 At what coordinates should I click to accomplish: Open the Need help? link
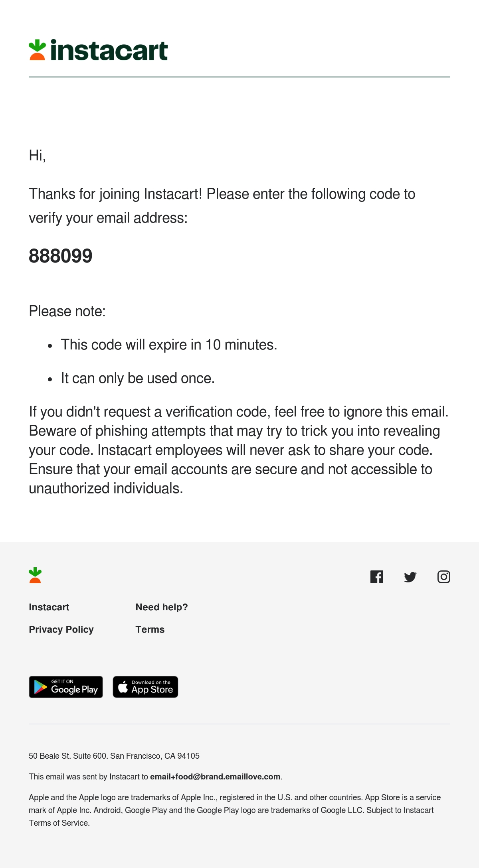tap(162, 607)
